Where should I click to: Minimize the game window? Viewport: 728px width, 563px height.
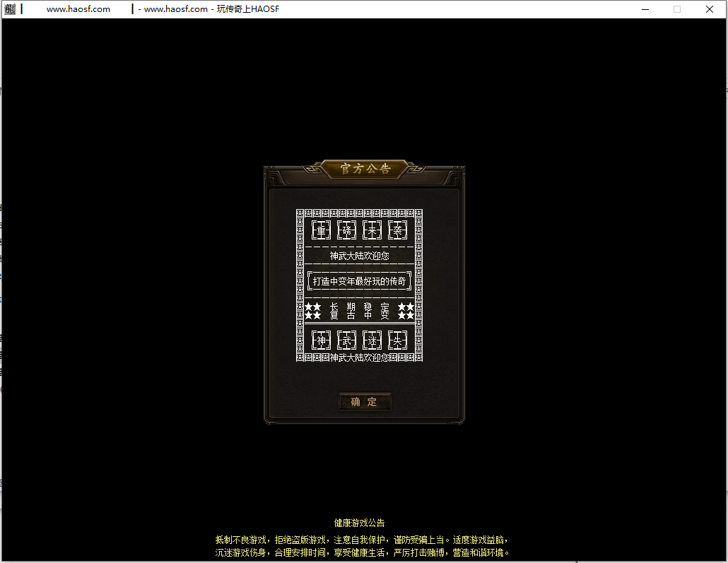tap(645, 9)
